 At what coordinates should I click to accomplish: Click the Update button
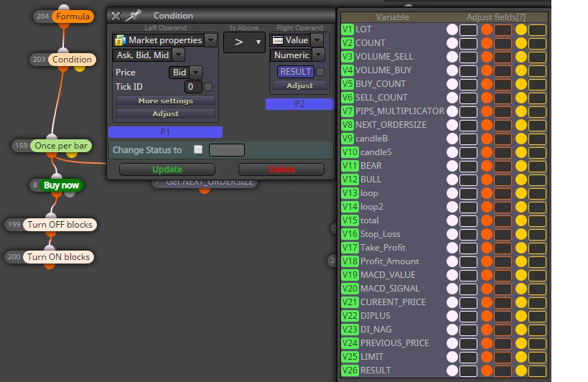coord(167,169)
